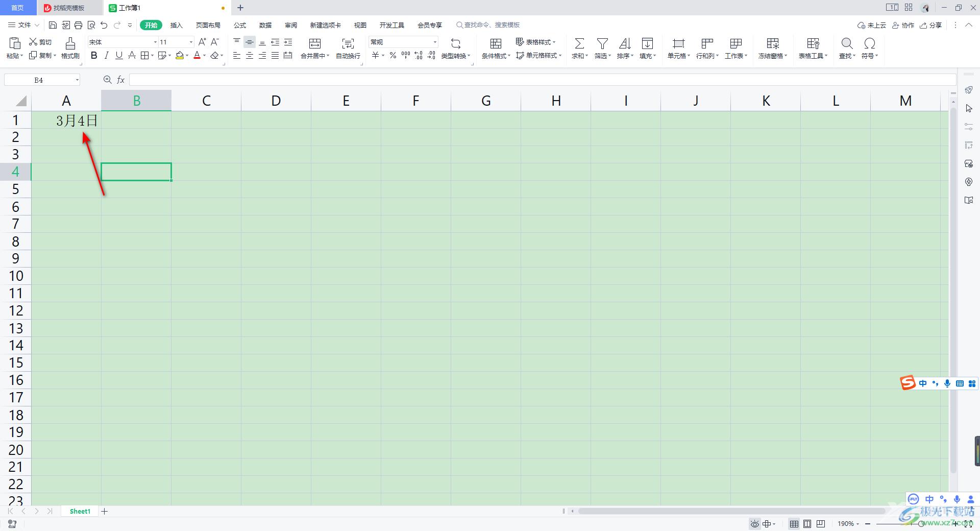Switch to the 插入 ribbon tab
The width and height of the screenshot is (980, 531).
tap(176, 25)
